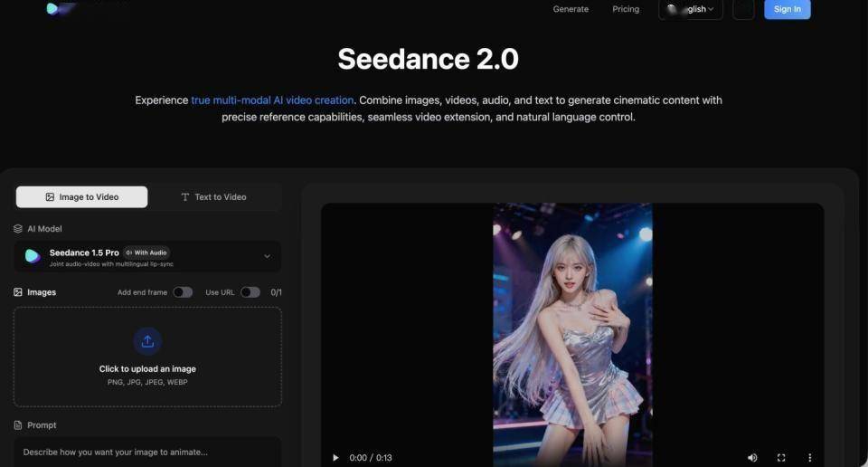Enter fullscreen on the video player
This screenshot has height=467, width=868.
tap(781, 458)
